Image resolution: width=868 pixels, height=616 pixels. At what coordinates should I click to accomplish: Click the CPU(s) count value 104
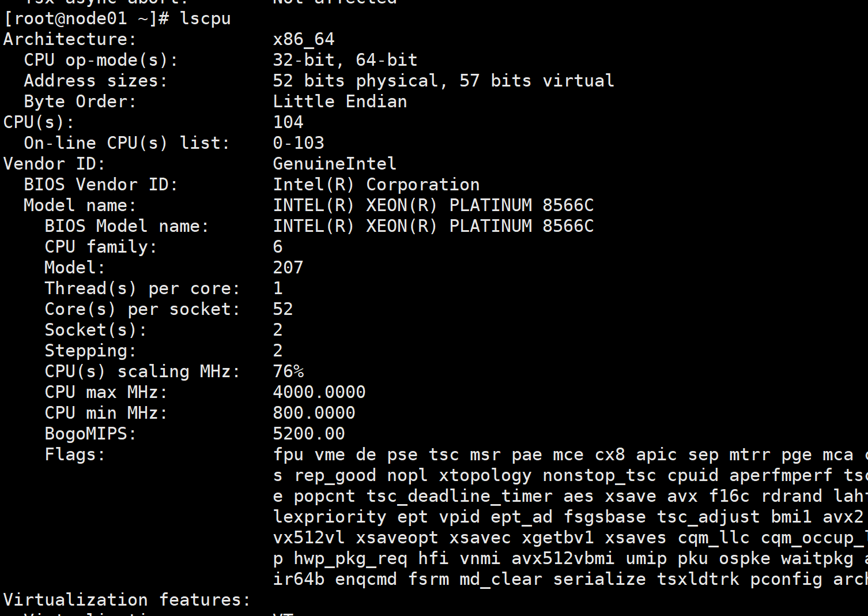pyautogui.click(x=288, y=122)
